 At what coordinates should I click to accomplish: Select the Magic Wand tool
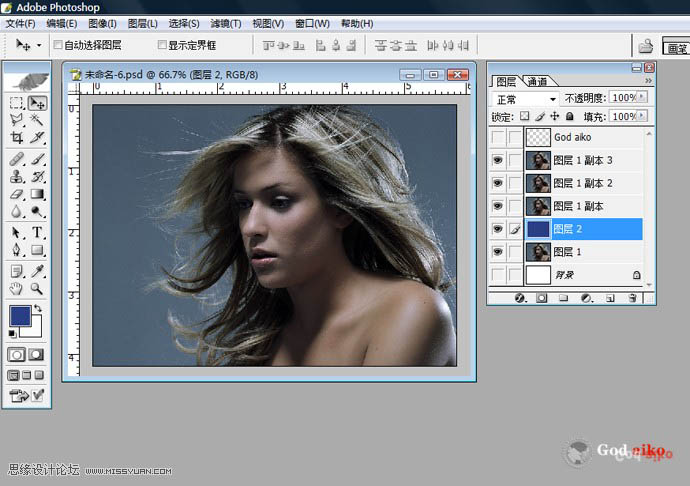point(37,120)
